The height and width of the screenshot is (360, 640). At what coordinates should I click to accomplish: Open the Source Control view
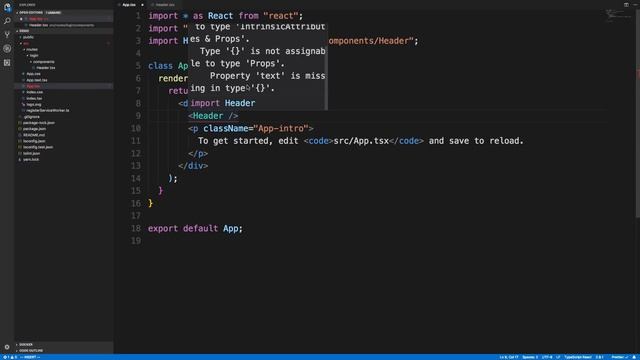click(7, 35)
